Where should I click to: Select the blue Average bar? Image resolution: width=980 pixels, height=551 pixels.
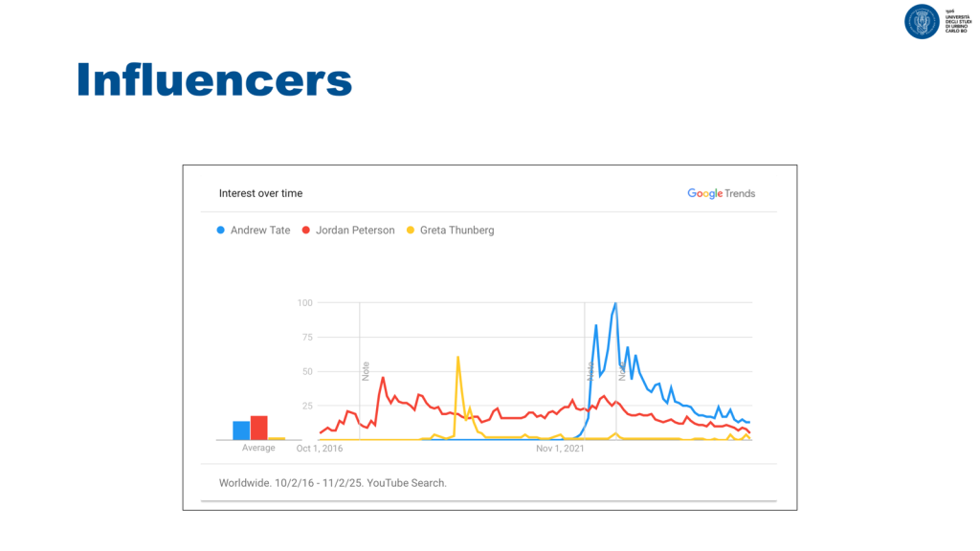[x=241, y=430]
